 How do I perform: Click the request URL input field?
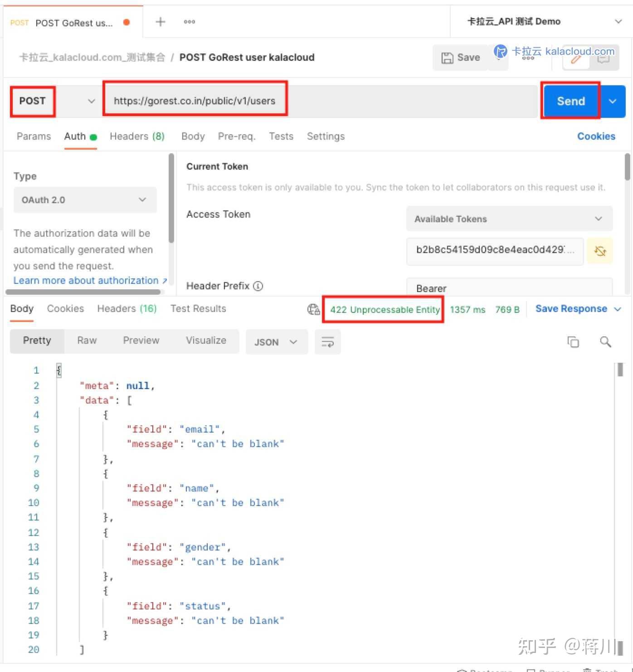[195, 101]
